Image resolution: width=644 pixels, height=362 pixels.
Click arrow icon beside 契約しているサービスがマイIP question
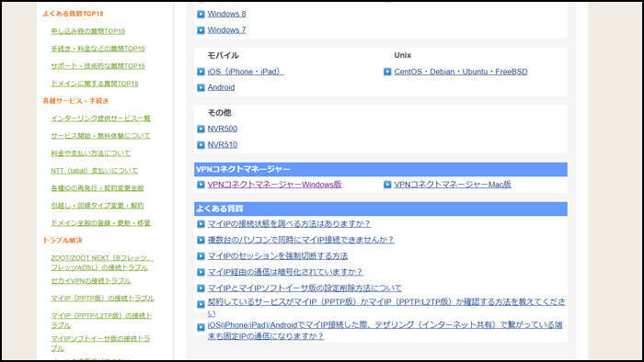201,305
